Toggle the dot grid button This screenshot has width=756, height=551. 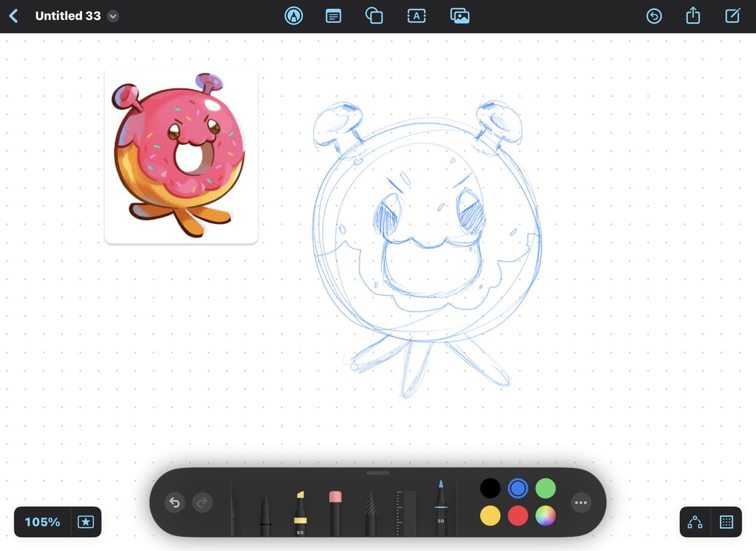(726, 522)
